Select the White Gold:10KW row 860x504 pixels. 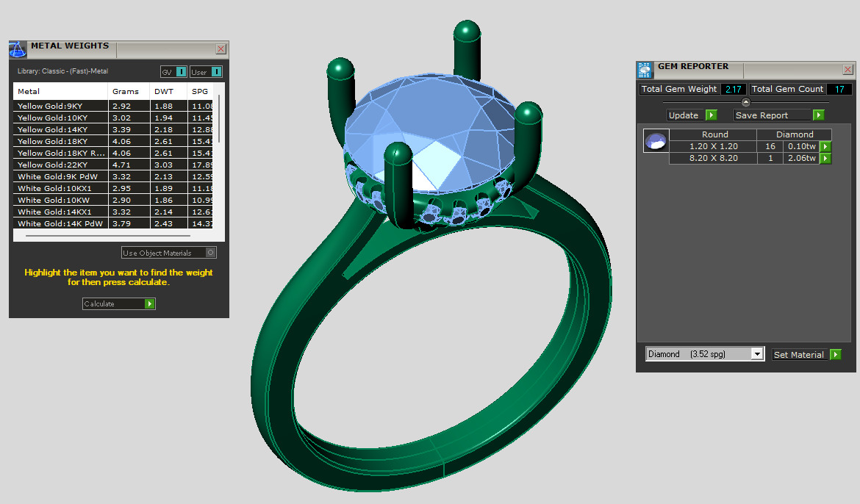click(x=112, y=200)
